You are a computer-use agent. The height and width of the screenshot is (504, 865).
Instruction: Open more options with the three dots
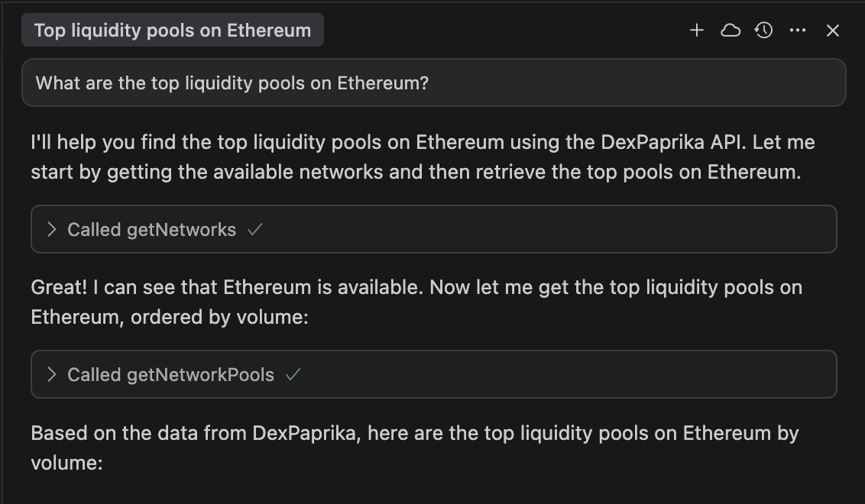pyautogui.click(x=798, y=31)
